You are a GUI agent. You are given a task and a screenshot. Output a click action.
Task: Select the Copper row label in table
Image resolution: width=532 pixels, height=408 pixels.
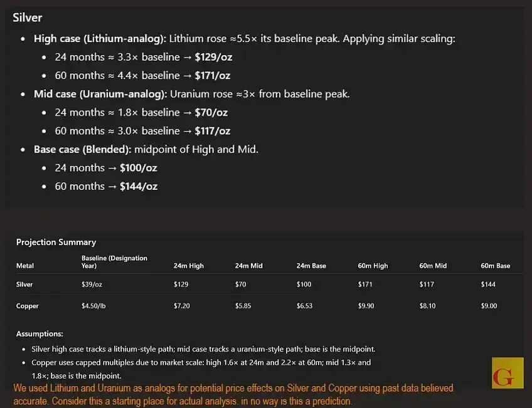click(x=27, y=306)
